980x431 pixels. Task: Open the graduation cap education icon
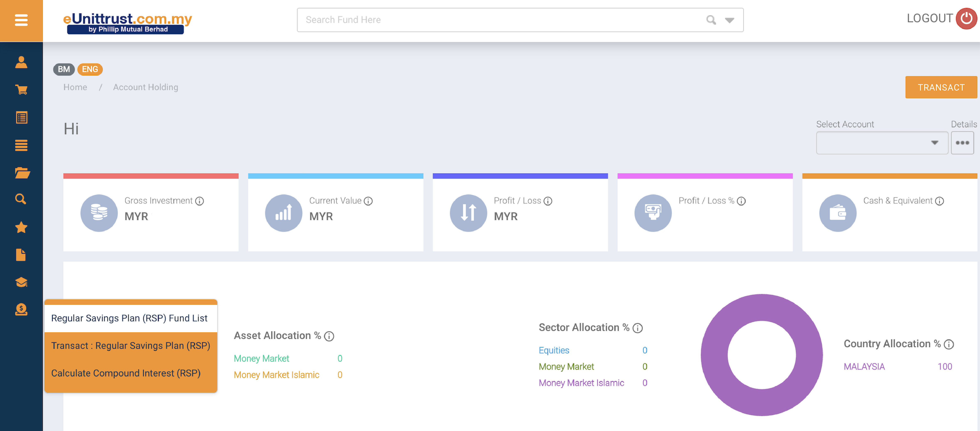pyautogui.click(x=21, y=282)
